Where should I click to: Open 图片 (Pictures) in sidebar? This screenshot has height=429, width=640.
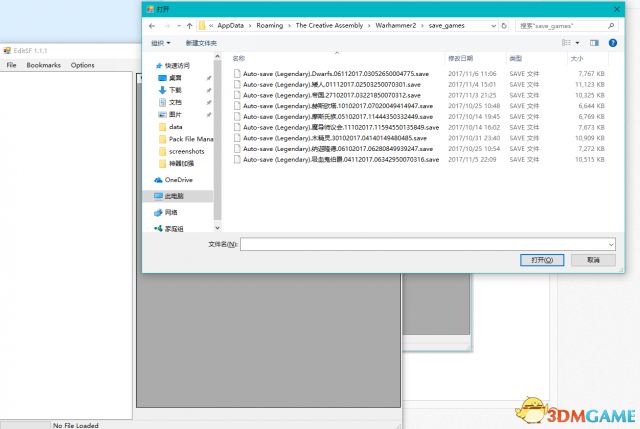click(175, 114)
